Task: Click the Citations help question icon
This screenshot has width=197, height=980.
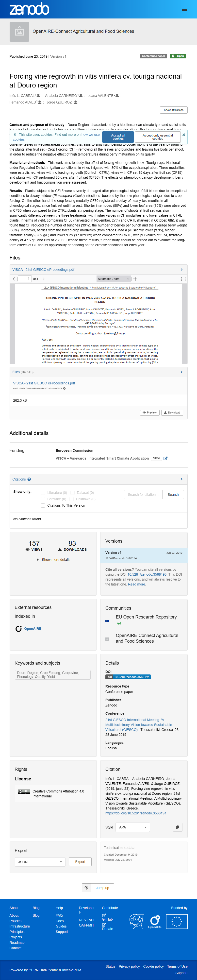Action: pos(29,479)
